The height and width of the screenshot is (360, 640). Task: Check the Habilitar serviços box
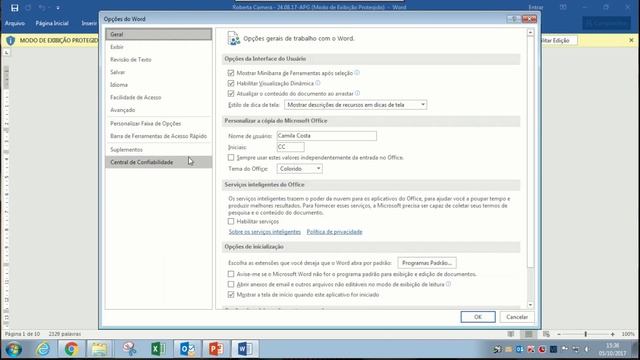[231, 221]
